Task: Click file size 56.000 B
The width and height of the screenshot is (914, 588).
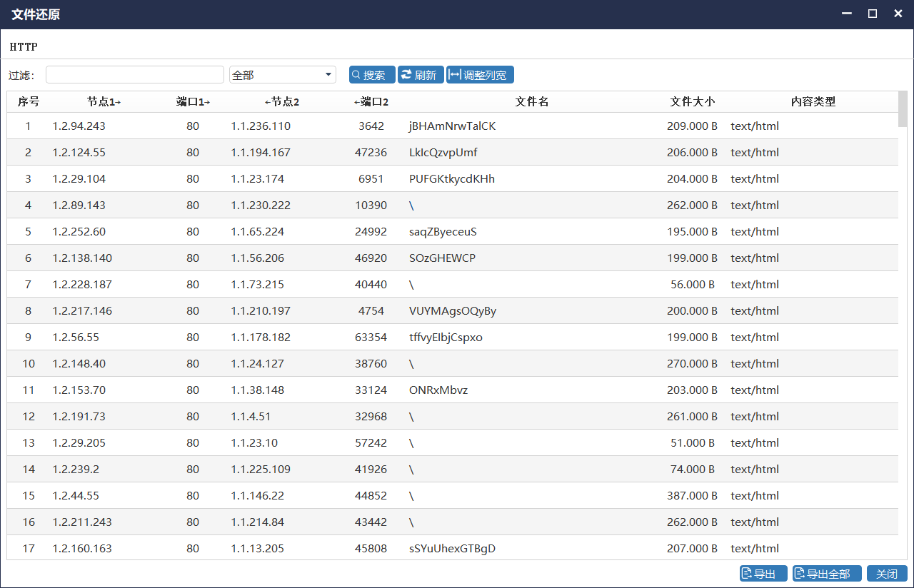Action: (x=693, y=285)
